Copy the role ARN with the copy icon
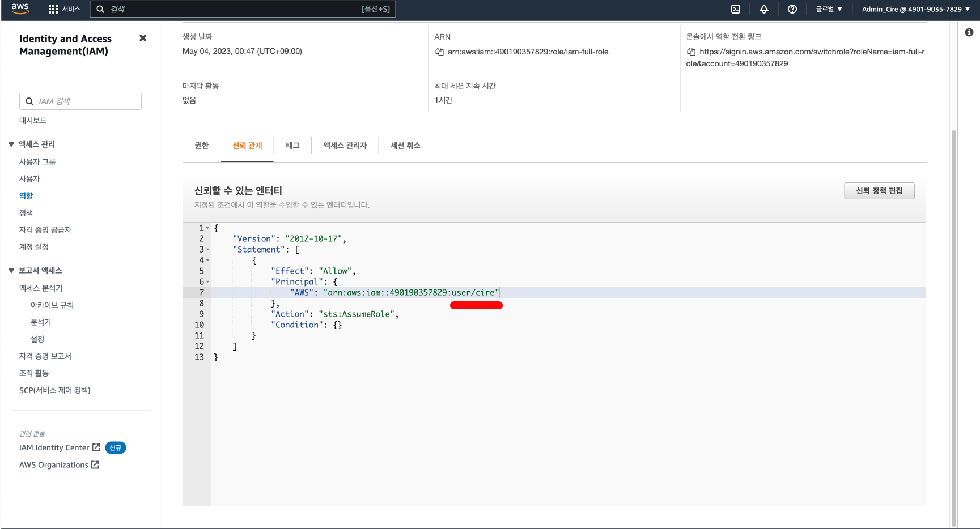This screenshot has height=529, width=980. pos(439,52)
